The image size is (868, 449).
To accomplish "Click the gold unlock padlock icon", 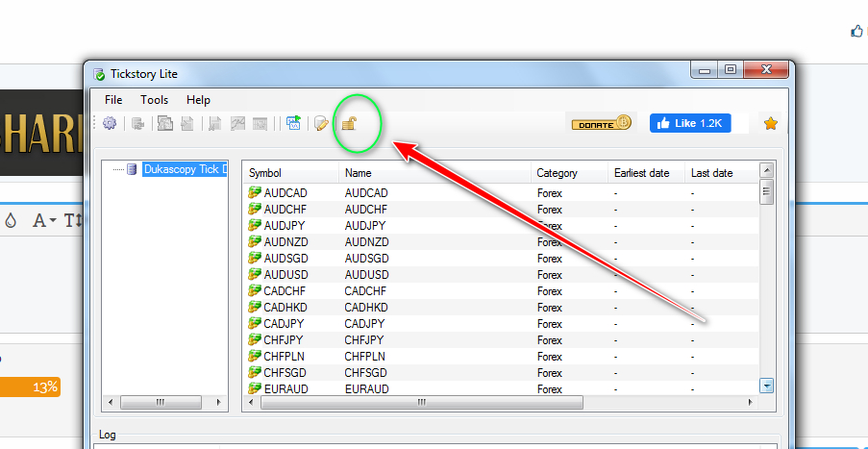I will (x=349, y=123).
